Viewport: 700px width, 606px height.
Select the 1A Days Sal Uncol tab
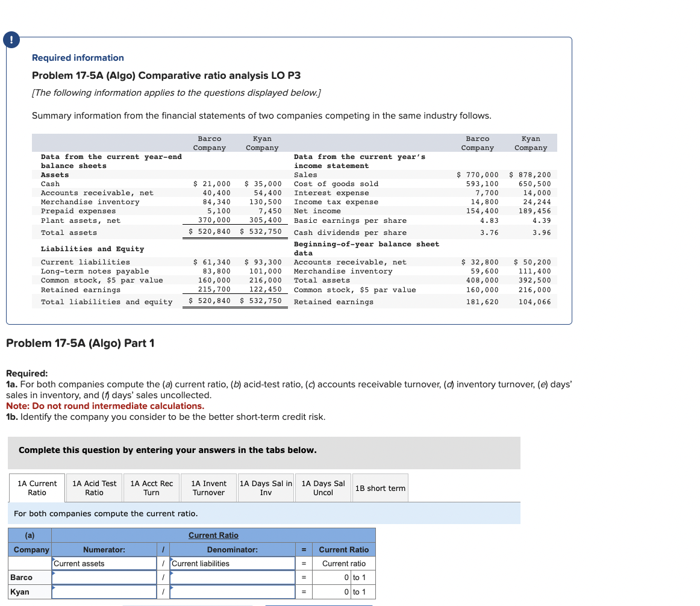(x=322, y=487)
